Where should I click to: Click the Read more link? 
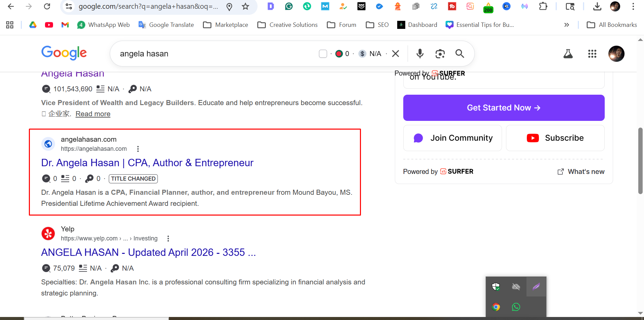93,114
